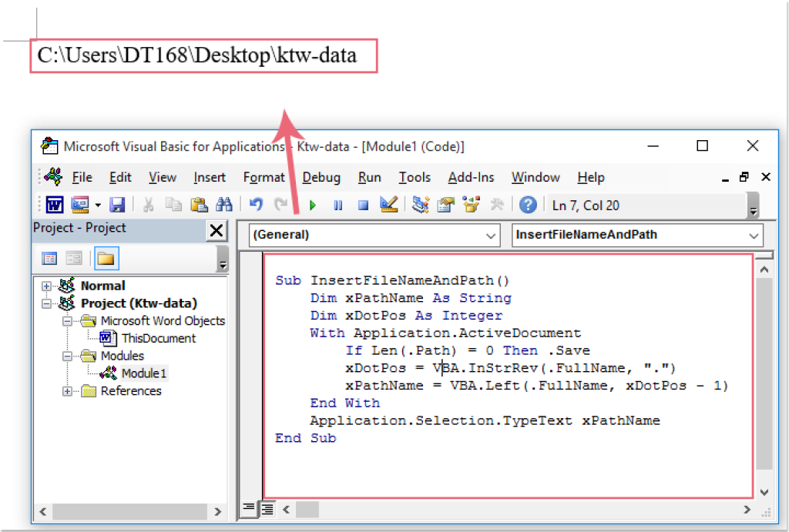The height and width of the screenshot is (532, 789).
Task: Click the Break pause icon
Action: [337, 206]
